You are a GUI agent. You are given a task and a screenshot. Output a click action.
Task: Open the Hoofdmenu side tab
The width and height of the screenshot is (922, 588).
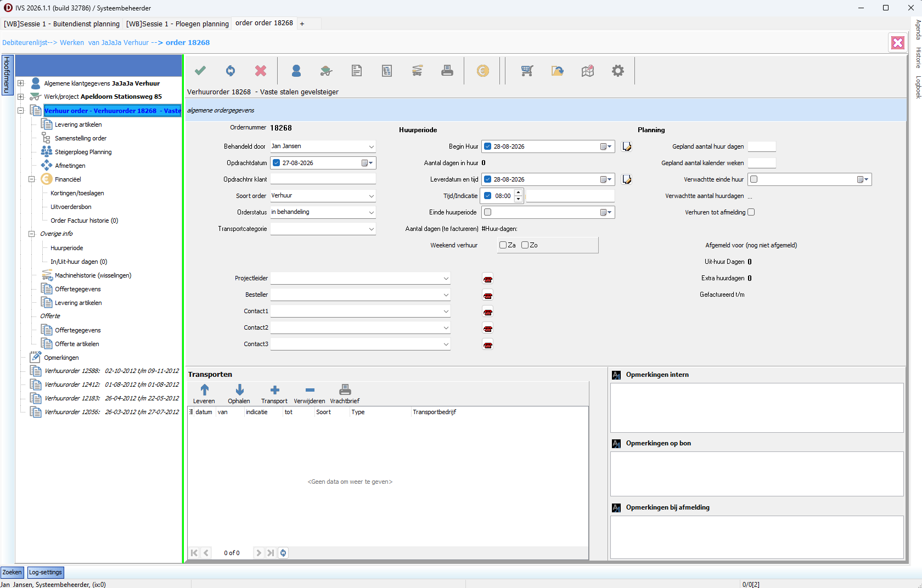pos(7,75)
